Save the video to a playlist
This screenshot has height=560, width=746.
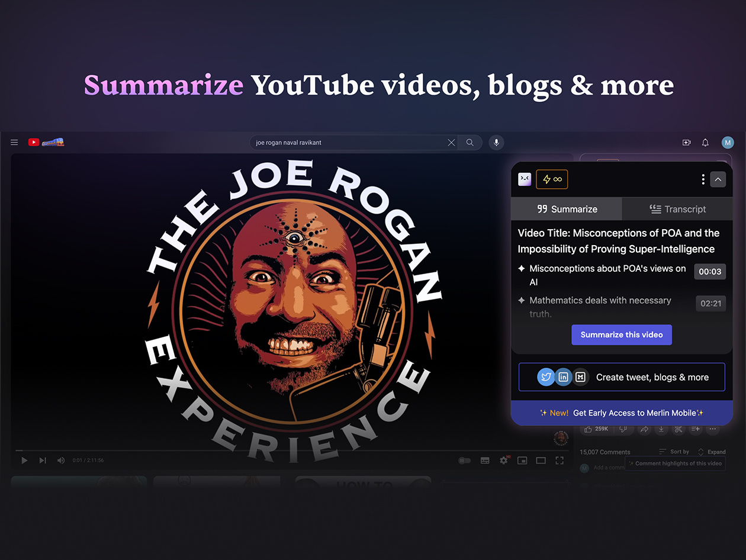[696, 429]
